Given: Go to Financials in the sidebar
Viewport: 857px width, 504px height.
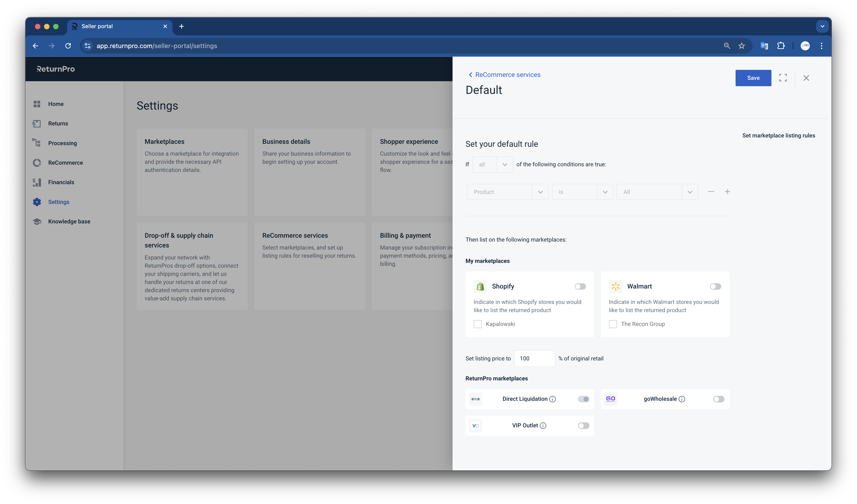Looking at the screenshot, I should click(61, 182).
